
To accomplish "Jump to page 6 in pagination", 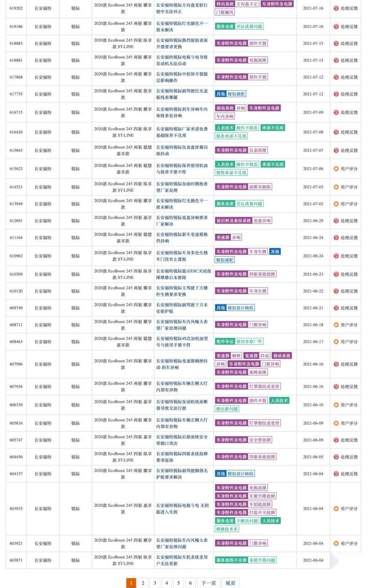I will click(190, 583).
